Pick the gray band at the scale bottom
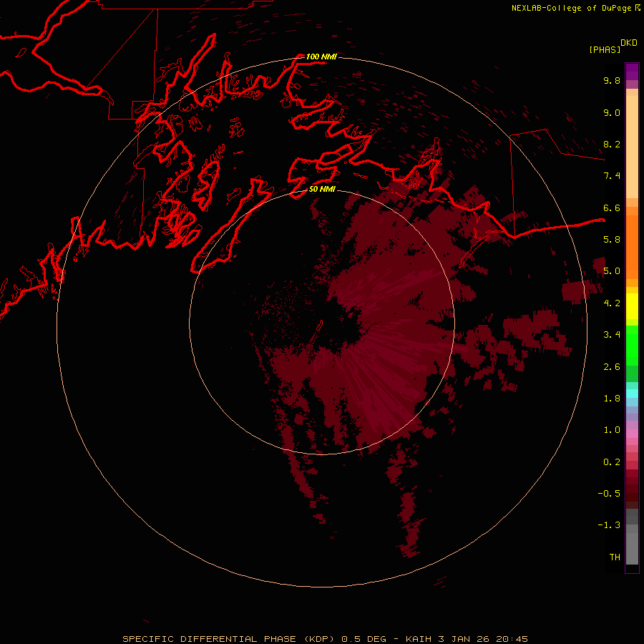The height and width of the screenshot is (644, 644). pos(632,549)
